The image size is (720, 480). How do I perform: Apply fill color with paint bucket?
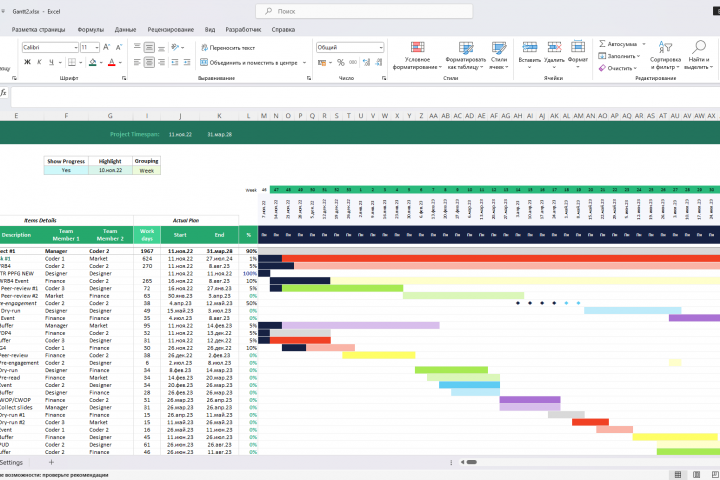[93, 62]
